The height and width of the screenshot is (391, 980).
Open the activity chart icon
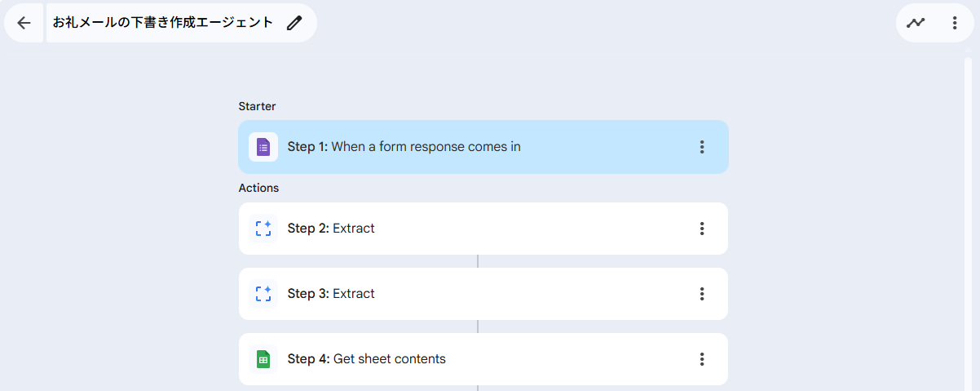pos(916,23)
